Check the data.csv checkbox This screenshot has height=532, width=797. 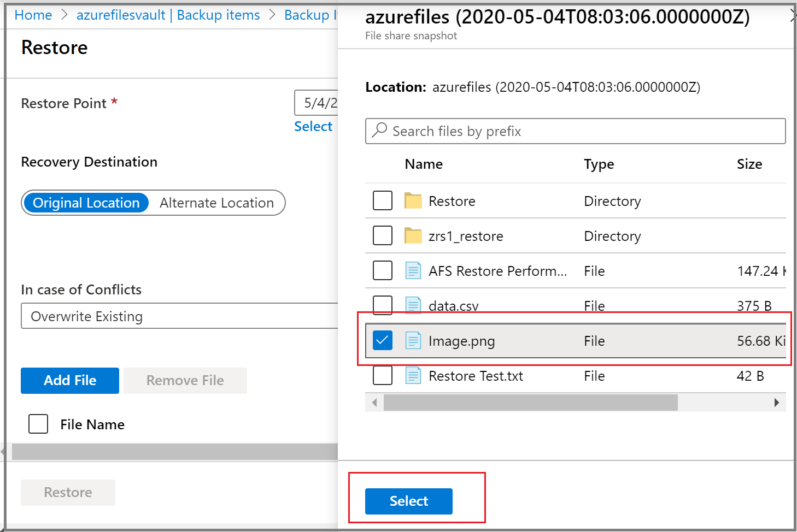click(382, 305)
